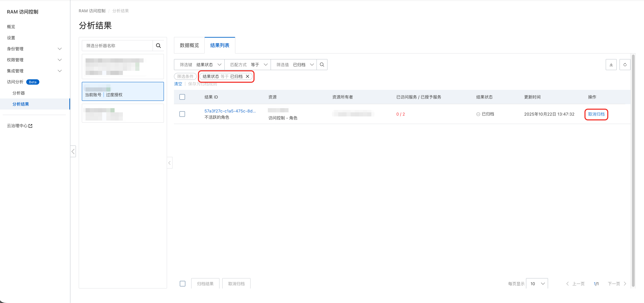
Task: Remove the 已归档 filter tag with X
Action: point(247,76)
